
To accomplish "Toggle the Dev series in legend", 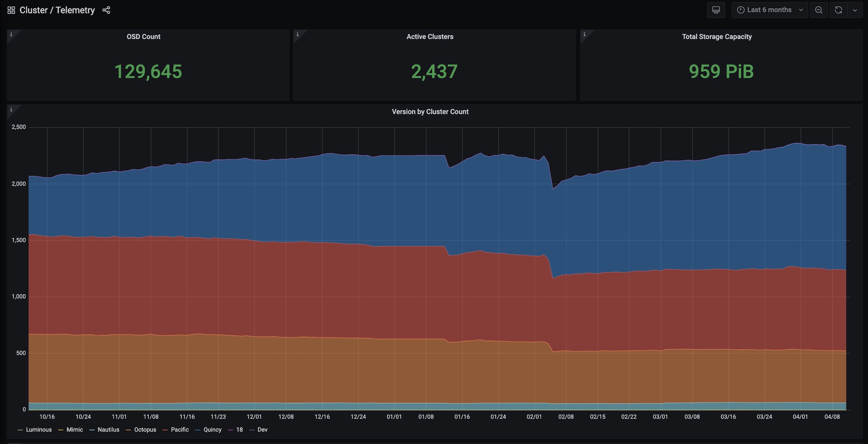I will (x=262, y=430).
